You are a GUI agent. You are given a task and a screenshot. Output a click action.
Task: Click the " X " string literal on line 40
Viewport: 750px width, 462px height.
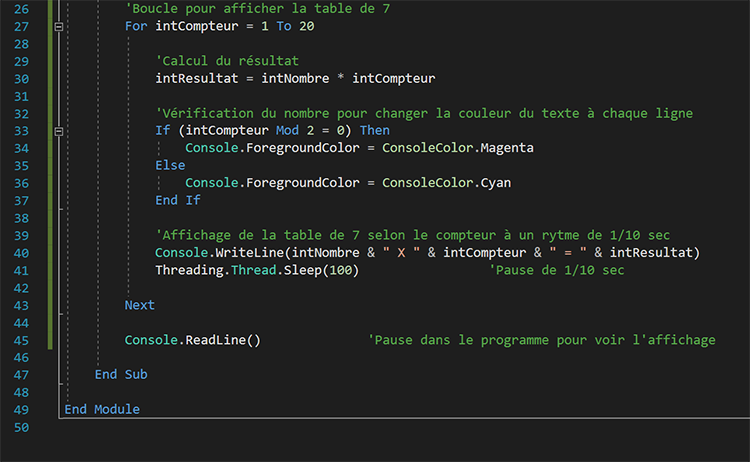(401, 253)
